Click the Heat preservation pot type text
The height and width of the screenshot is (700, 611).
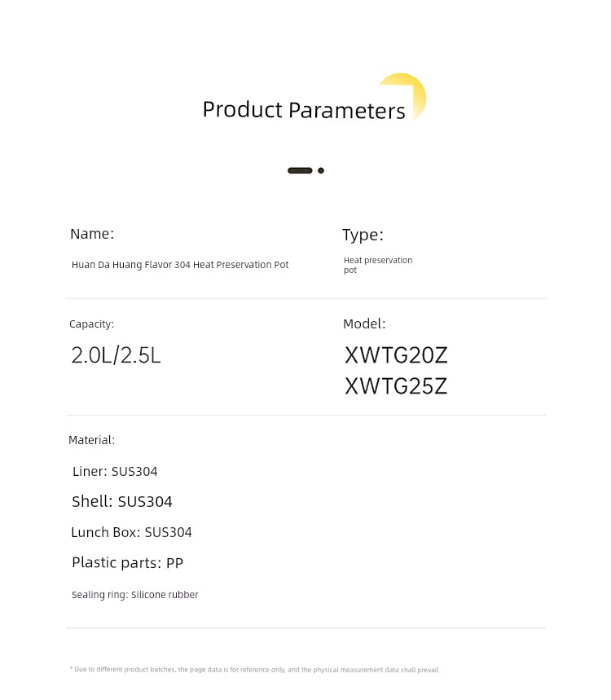[378, 265]
